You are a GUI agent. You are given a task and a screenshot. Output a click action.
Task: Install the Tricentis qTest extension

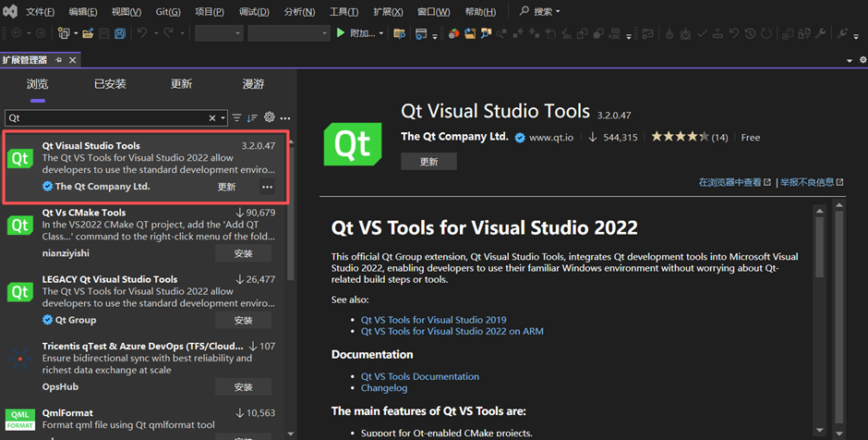click(x=243, y=386)
